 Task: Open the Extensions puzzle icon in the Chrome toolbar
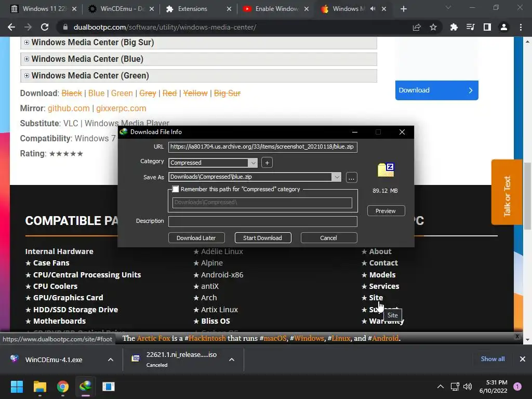coord(454,27)
